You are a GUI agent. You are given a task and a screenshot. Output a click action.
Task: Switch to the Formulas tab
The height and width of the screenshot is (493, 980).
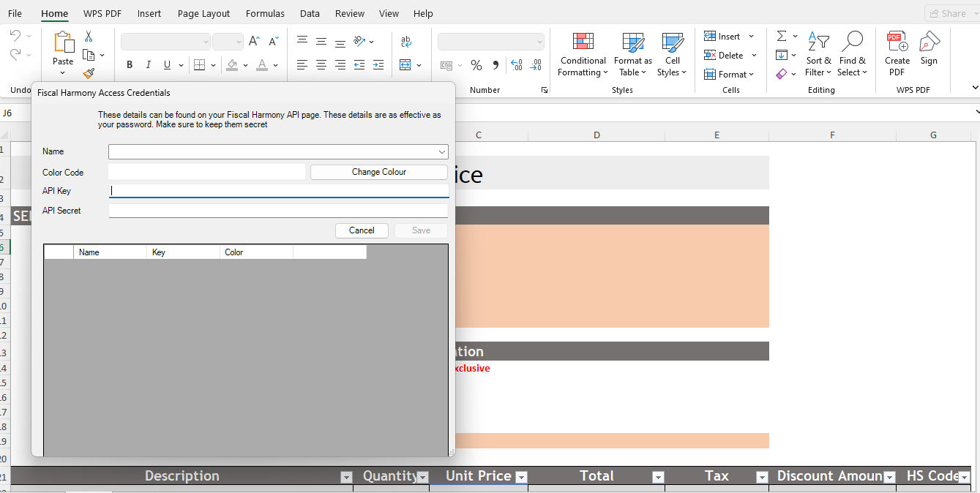(265, 13)
